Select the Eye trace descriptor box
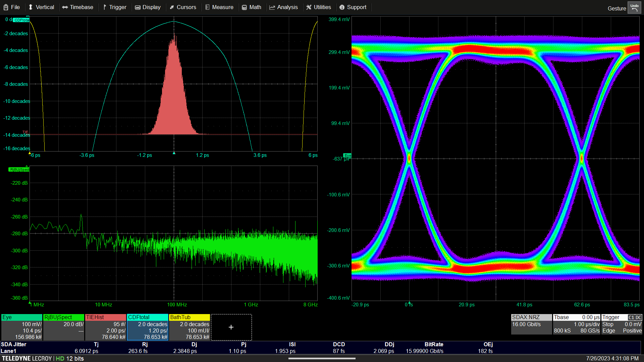This screenshot has height=362, width=644. point(22,327)
